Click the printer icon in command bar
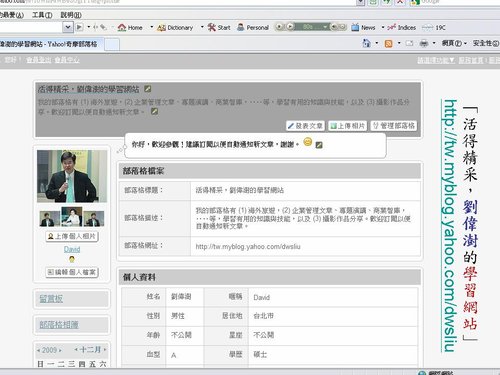The image size is (500, 375). tap(424, 43)
